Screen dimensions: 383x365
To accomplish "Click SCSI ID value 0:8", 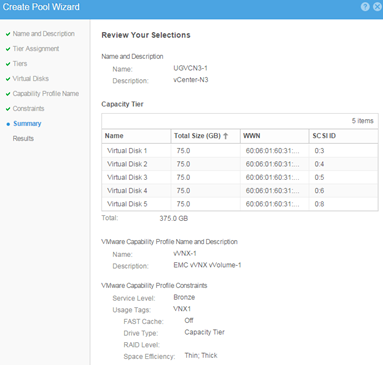I will pyautogui.click(x=319, y=204).
